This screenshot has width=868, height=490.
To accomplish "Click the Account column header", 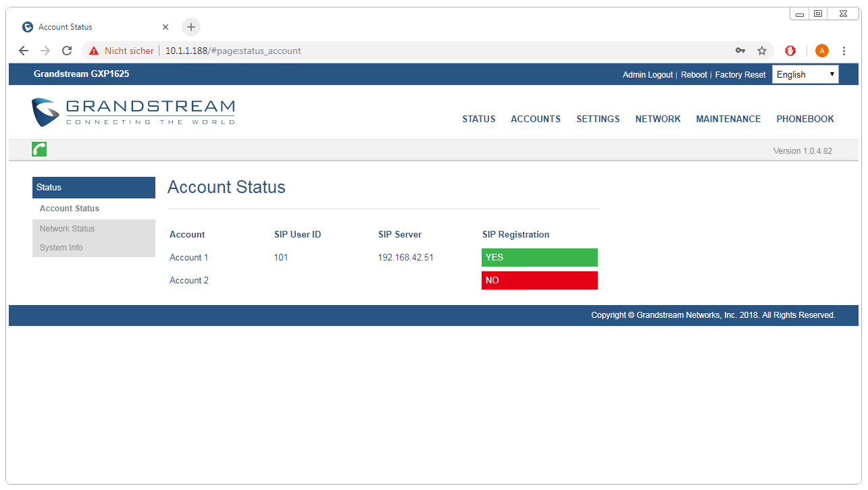I will [187, 235].
